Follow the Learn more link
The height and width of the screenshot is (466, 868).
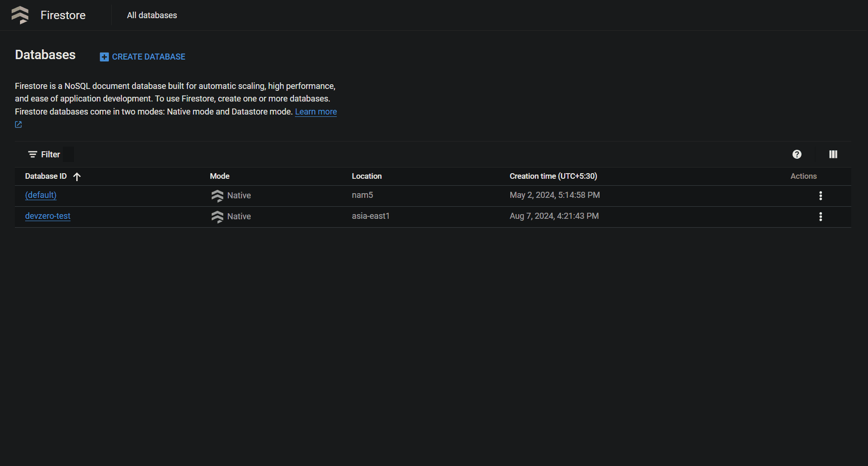click(316, 112)
